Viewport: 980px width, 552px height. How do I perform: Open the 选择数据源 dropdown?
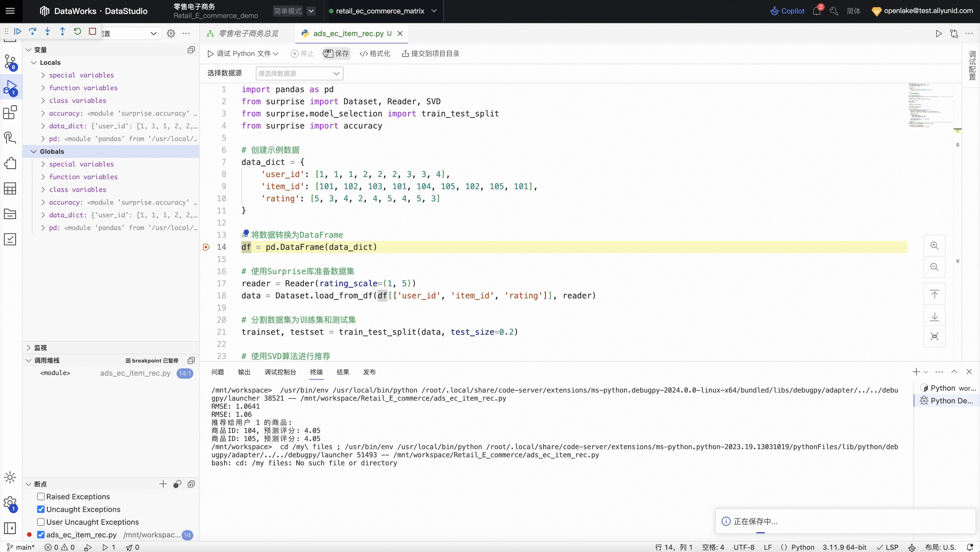(299, 73)
